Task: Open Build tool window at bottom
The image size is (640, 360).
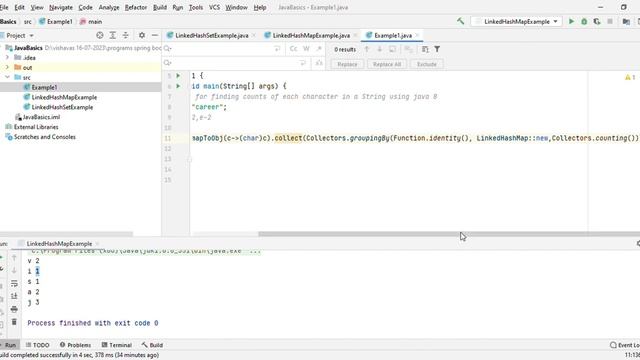Action: point(152,345)
